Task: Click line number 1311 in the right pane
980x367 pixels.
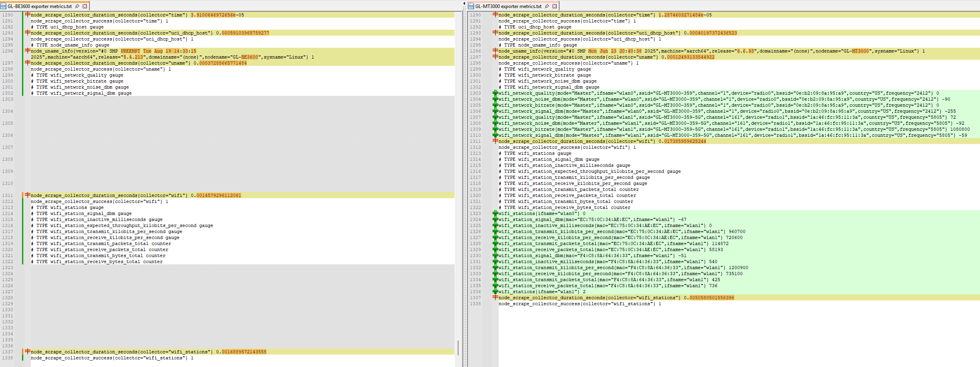Action: 475,141
